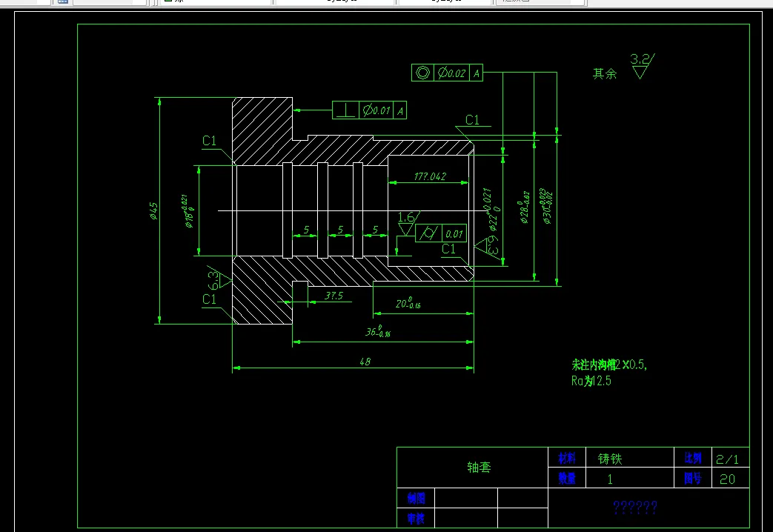Image resolution: width=773 pixels, height=532 pixels.
Task: Click the 铸铁 material value
Action: tap(610, 459)
